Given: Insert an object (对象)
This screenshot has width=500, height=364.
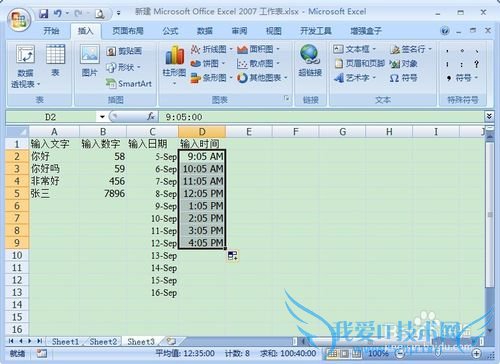Looking at the screenshot, I should [x=404, y=63].
